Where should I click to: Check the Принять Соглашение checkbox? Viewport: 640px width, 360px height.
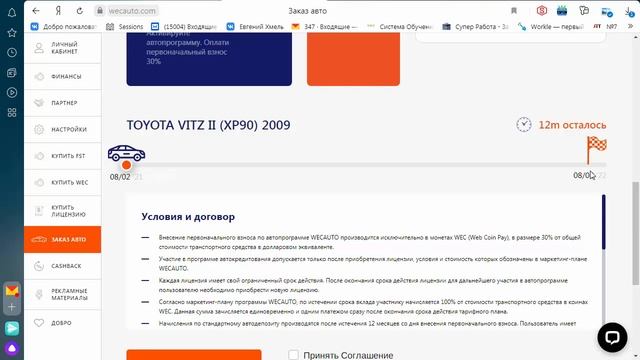point(293,355)
